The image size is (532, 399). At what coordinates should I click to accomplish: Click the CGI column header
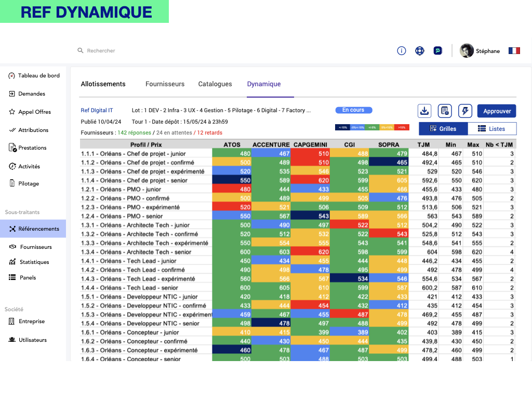pyautogui.click(x=350, y=144)
